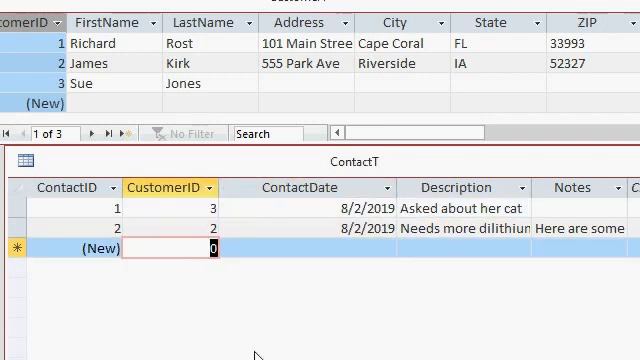Click the ContactT window title
640x360 pixels.
[x=354, y=162]
